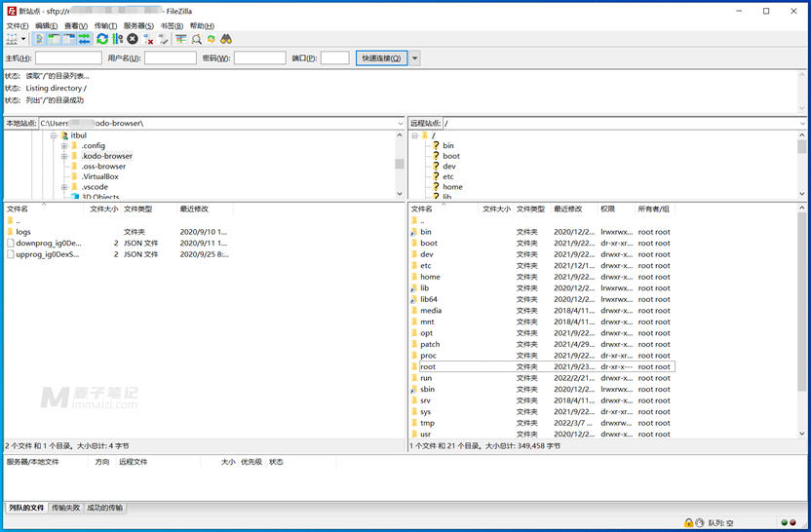Select home folder in remote tree

pyautogui.click(x=452, y=187)
